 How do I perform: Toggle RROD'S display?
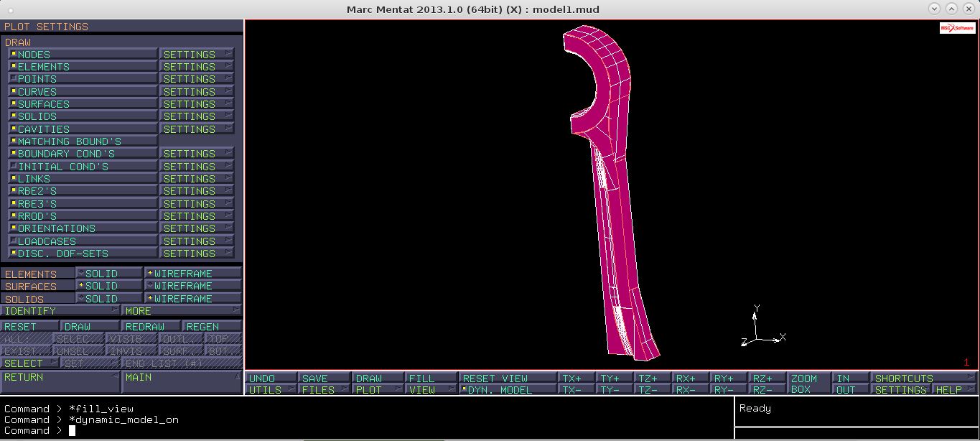(83, 216)
